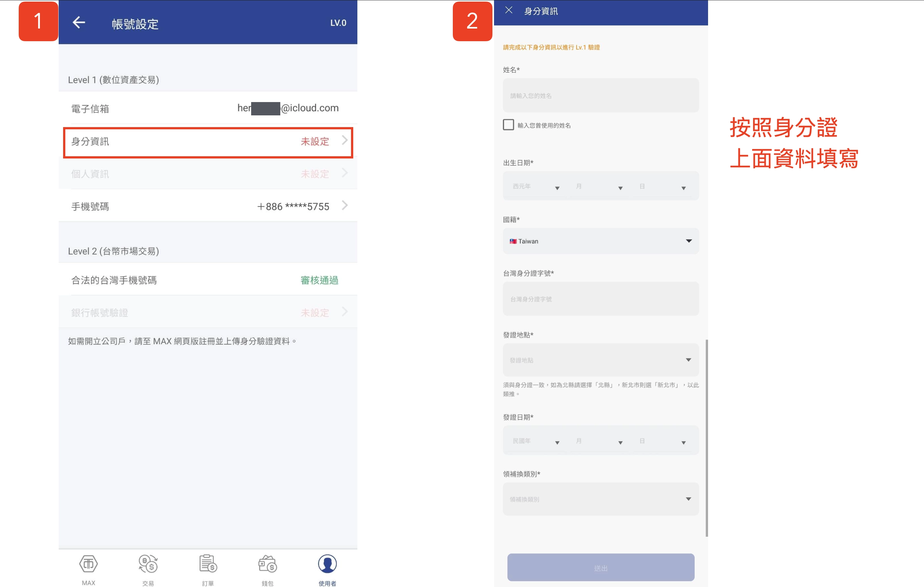The width and height of the screenshot is (924, 587).
Task: Open the 銀行帳號驗證 row
Action: pyautogui.click(x=208, y=313)
